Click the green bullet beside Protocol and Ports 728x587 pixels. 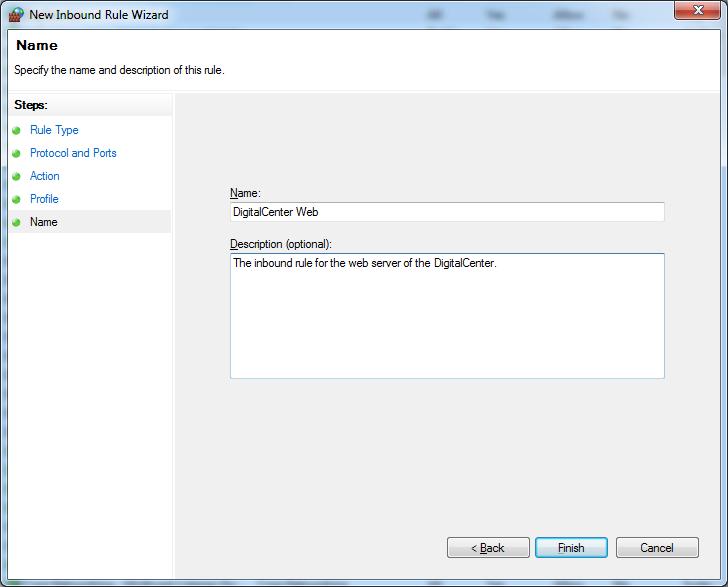pos(16,153)
